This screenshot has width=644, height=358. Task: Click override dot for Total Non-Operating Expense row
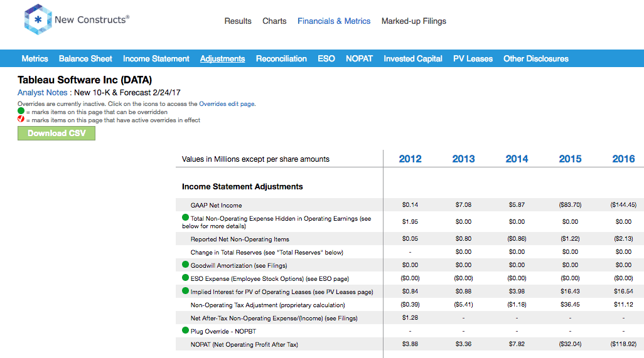point(185,218)
